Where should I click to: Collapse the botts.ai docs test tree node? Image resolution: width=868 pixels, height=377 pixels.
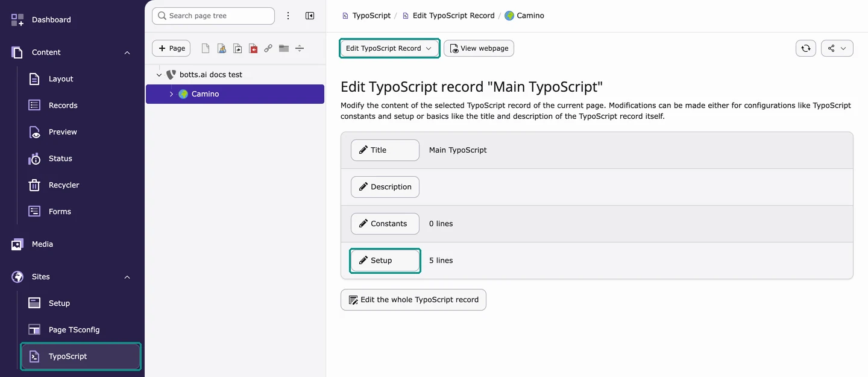(159, 75)
